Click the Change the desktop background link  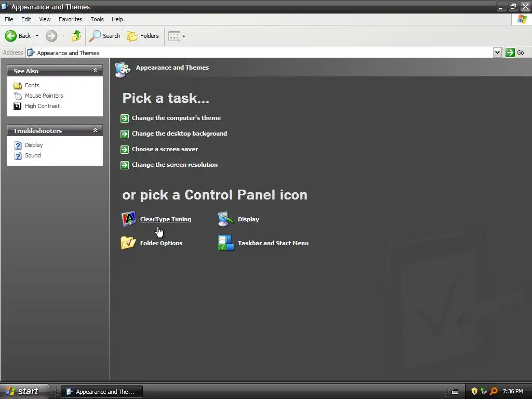(x=179, y=134)
